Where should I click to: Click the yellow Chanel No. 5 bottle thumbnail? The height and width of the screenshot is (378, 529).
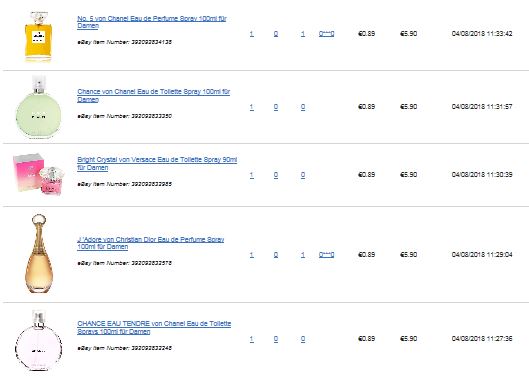tap(38, 36)
